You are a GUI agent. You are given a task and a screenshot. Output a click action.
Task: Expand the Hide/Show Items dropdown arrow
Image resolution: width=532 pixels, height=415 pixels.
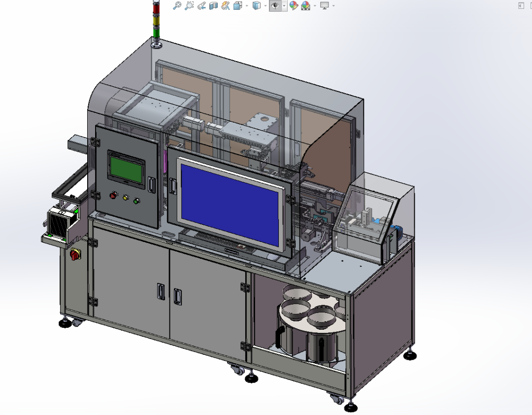click(x=284, y=6)
